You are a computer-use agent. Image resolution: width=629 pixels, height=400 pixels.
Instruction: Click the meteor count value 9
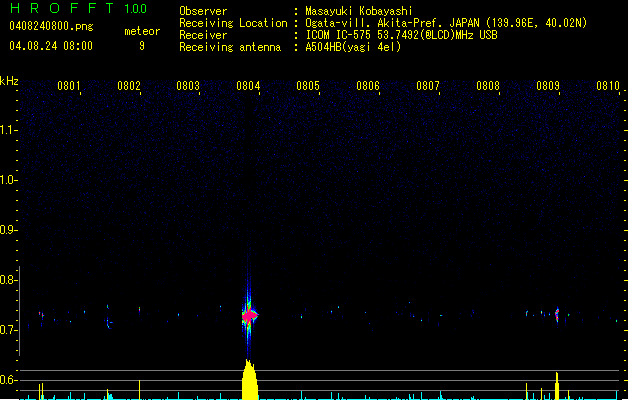[x=142, y=46]
